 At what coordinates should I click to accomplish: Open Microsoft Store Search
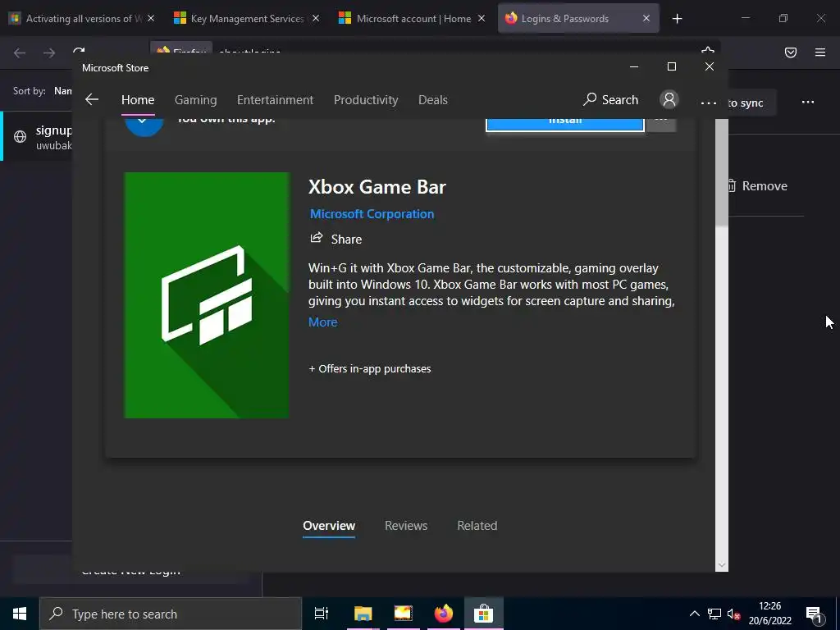click(610, 99)
